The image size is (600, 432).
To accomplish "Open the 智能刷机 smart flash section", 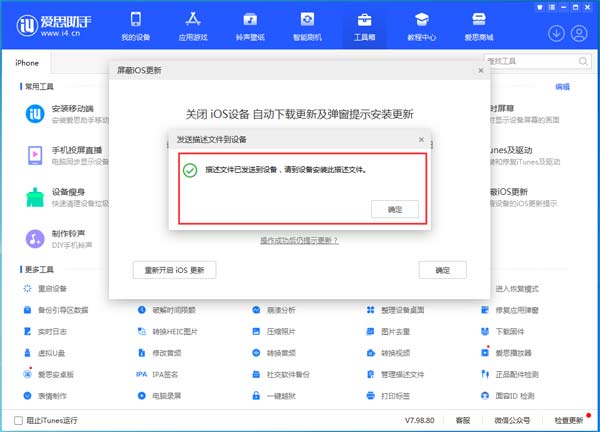I will coord(307,26).
